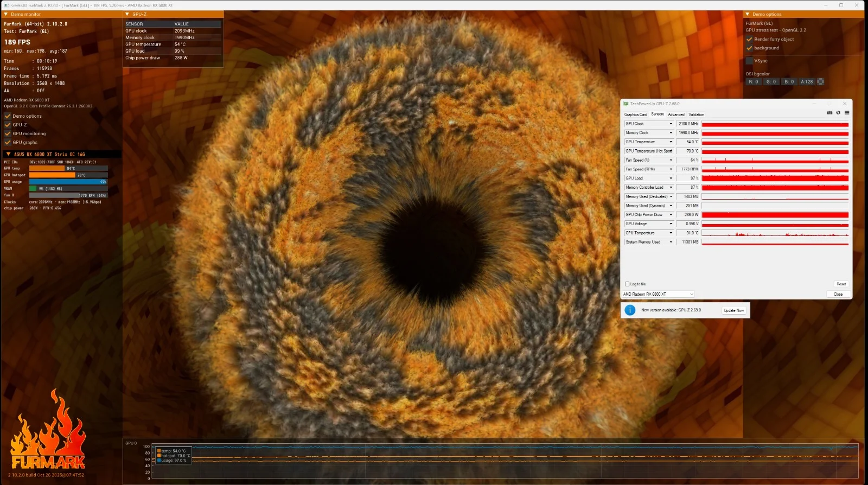868x485 pixels.
Task: Switch to the Graphics Card tab
Action: [635, 114]
